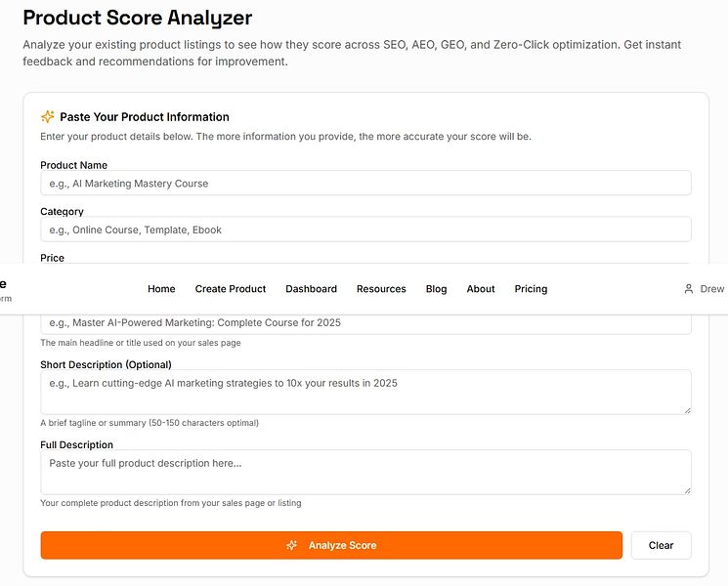Click the user profile icon next to Drew
This screenshot has height=586, width=728.
click(689, 289)
